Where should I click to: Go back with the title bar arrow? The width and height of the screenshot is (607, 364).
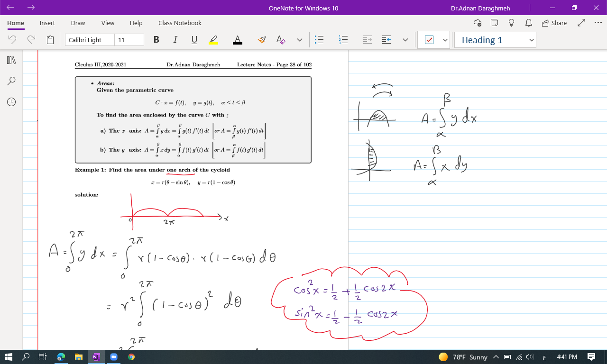pos(10,8)
